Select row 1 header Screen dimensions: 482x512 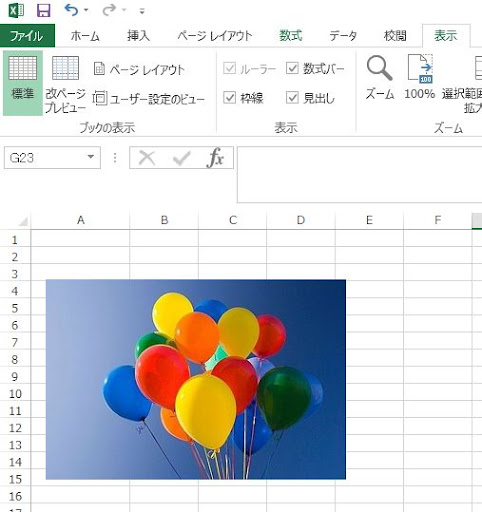(x=15, y=239)
